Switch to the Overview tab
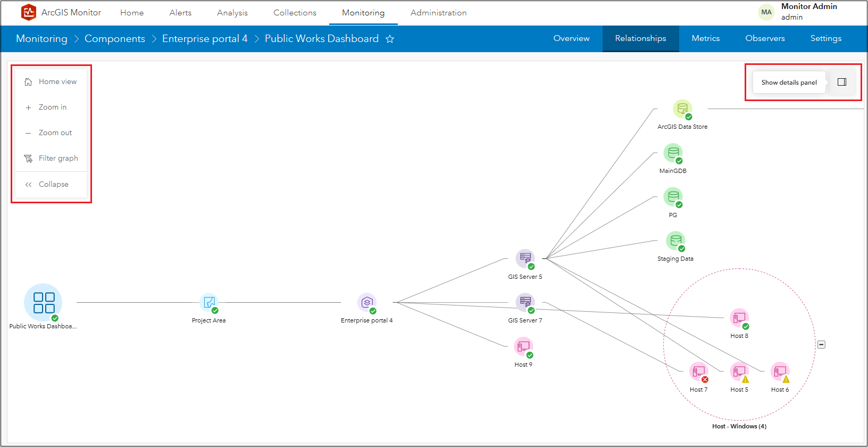Viewport: 868px width, 447px height. coord(572,38)
